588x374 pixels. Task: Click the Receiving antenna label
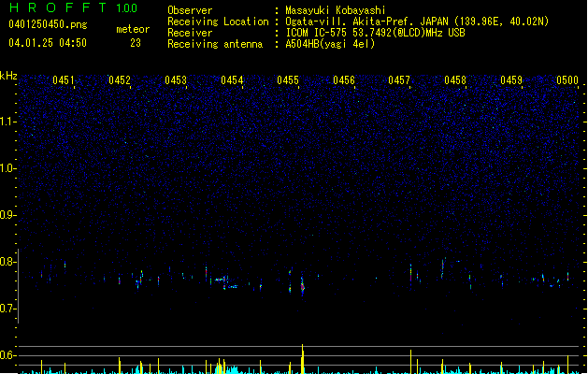tap(215, 44)
